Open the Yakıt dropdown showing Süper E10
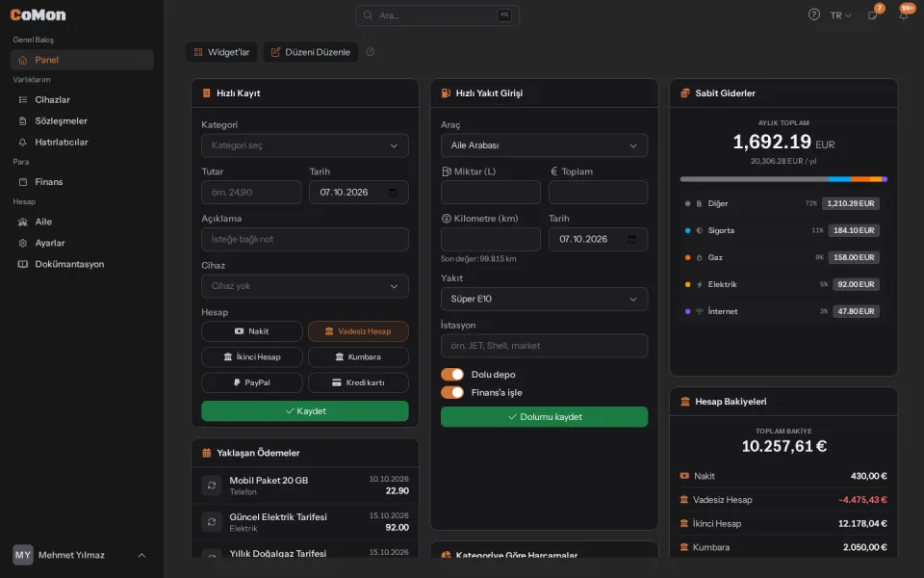Image resolution: width=924 pixels, height=578 pixels. [545, 299]
